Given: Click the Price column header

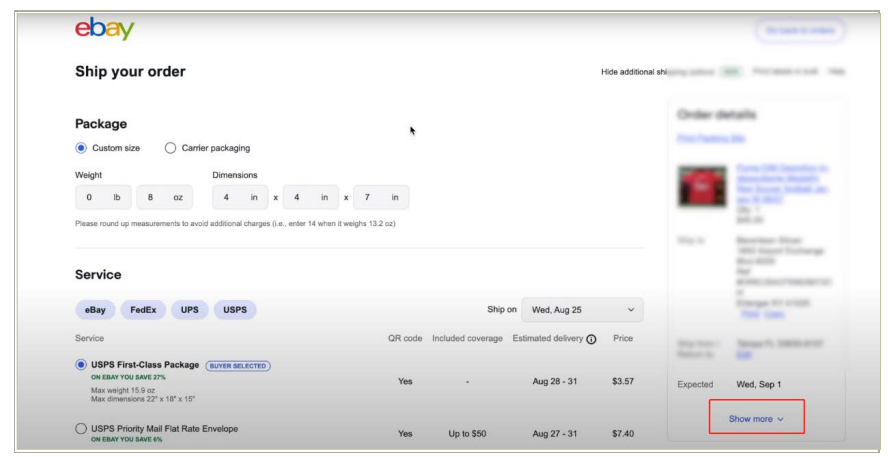Looking at the screenshot, I should [623, 338].
